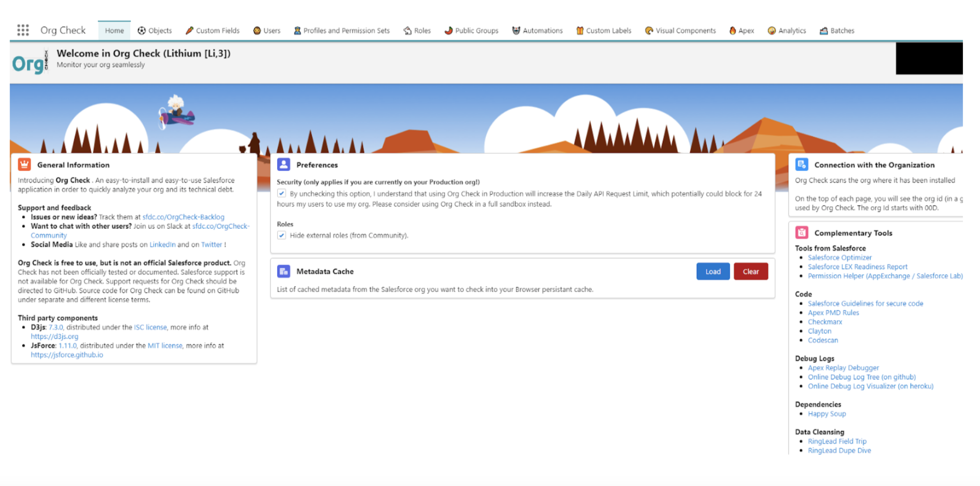The height and width of the screenshot is (486, 980).
Task: Open the Checkmarx link
Action: [825, 322]
